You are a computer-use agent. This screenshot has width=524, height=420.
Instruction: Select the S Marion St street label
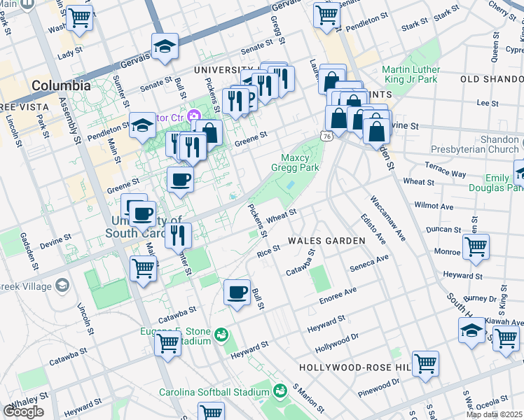click(x=308, y=398)
